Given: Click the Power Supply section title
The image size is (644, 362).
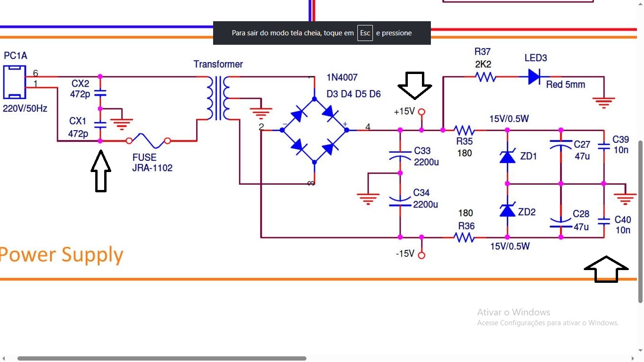Looking at the screenshot, I should tap(61, 255).
